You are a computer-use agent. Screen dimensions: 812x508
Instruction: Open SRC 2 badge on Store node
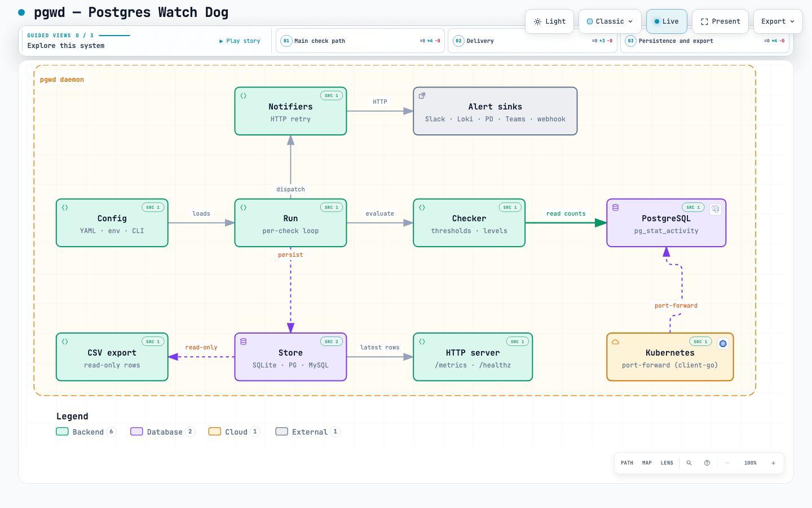(x=332, y=342)
